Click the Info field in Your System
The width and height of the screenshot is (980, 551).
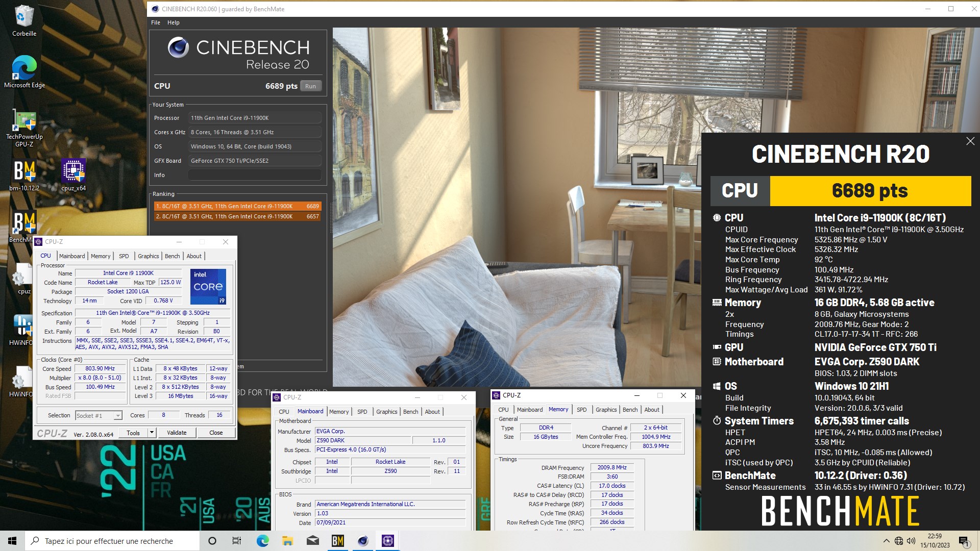(255, 175)
